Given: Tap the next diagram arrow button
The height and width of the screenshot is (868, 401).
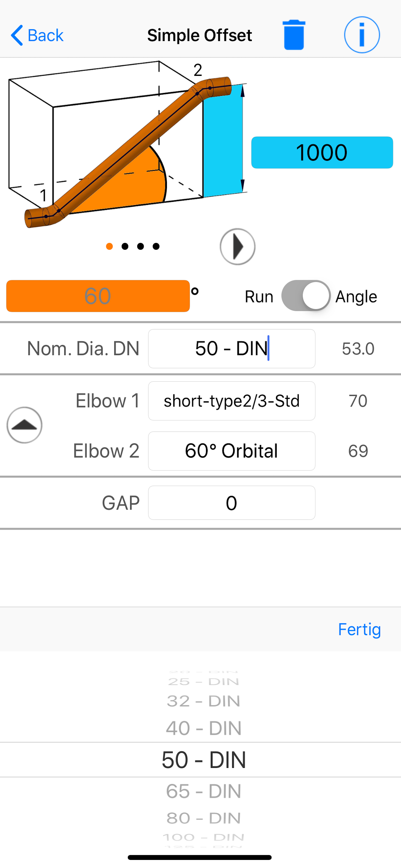Looking at the screenshot, I should tap(238, 247).
